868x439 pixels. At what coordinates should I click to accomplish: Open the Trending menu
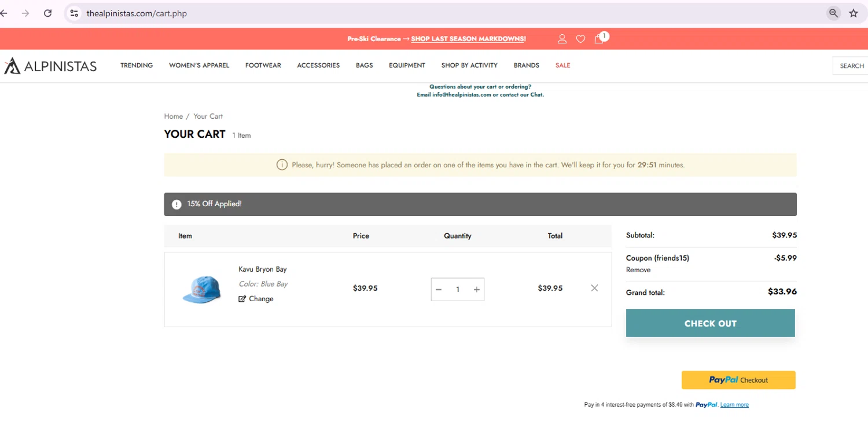pyautogui.click(x=137, y=65)
